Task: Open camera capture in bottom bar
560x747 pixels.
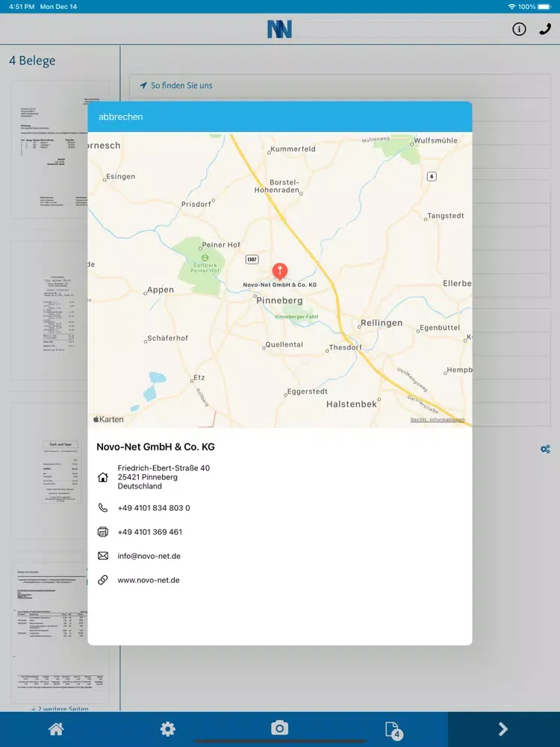Action: tap(279, 728)
